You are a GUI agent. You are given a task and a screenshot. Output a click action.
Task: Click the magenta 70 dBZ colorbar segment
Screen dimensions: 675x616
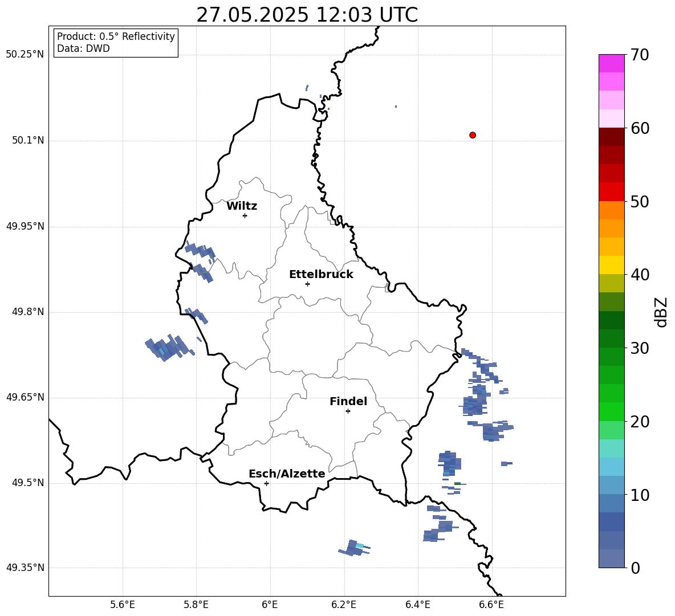pos(611,63)
